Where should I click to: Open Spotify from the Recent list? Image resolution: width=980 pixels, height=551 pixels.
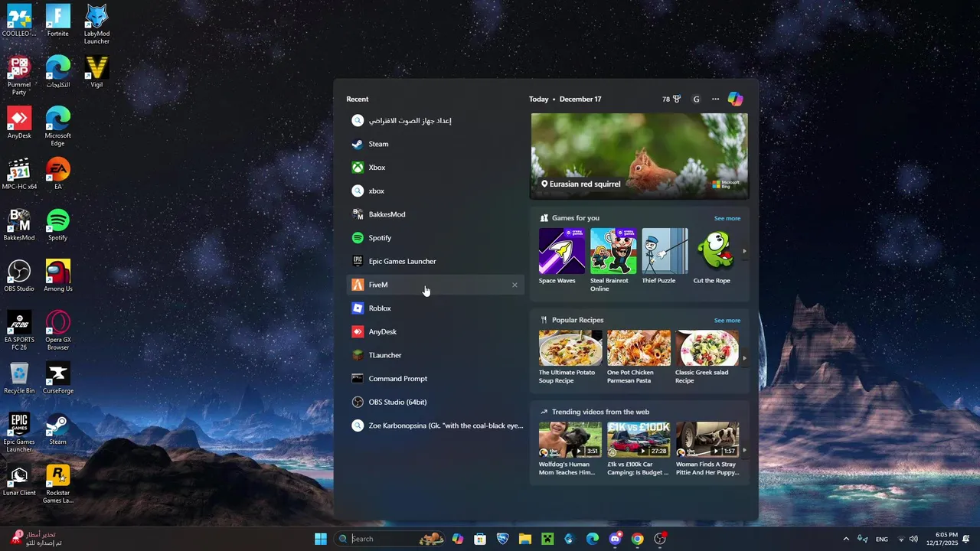[x=435, y=238]
